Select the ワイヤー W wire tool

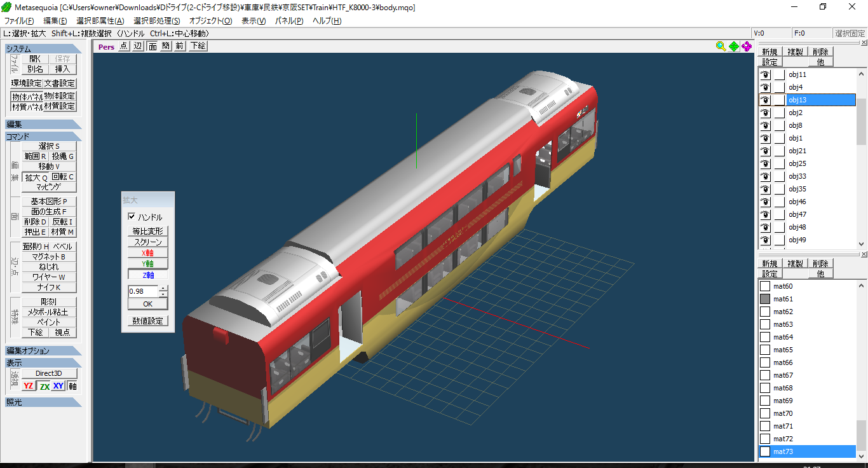click(49, 277)
